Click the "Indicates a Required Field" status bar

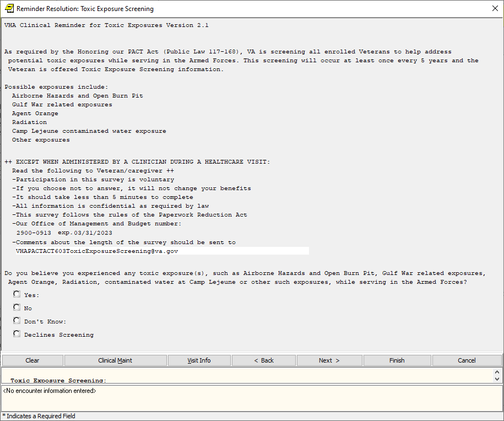tap(39, 416)
